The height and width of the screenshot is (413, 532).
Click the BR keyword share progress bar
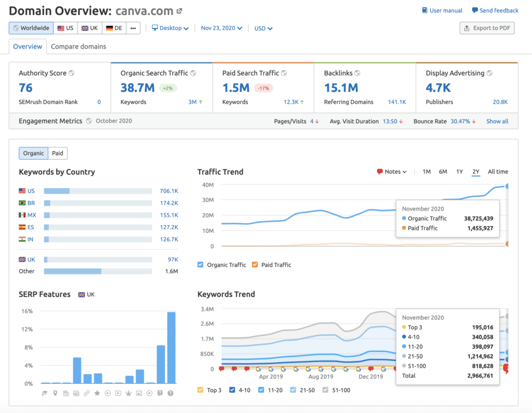(x=98, y=203)
